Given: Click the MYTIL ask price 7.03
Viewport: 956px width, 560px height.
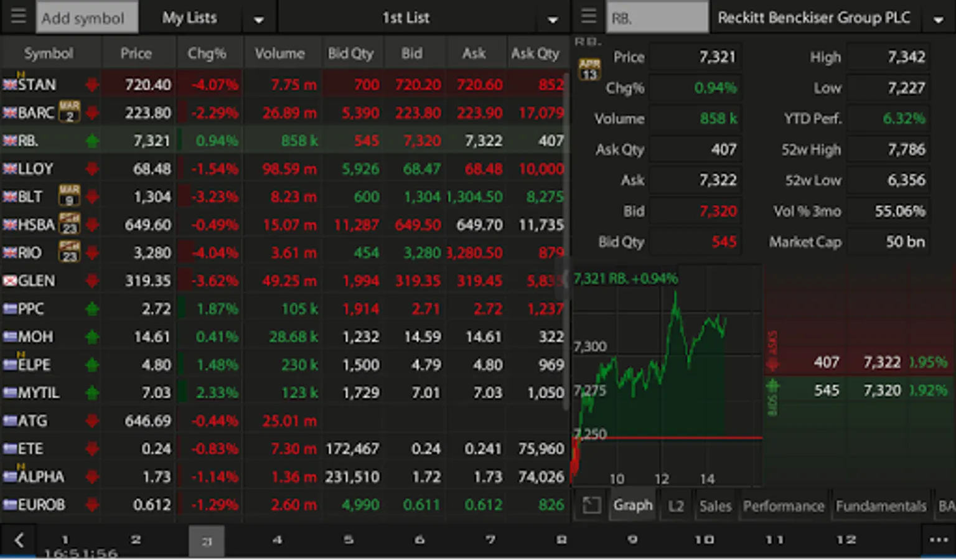Looking at the screenshot, I should coord(487,393).
